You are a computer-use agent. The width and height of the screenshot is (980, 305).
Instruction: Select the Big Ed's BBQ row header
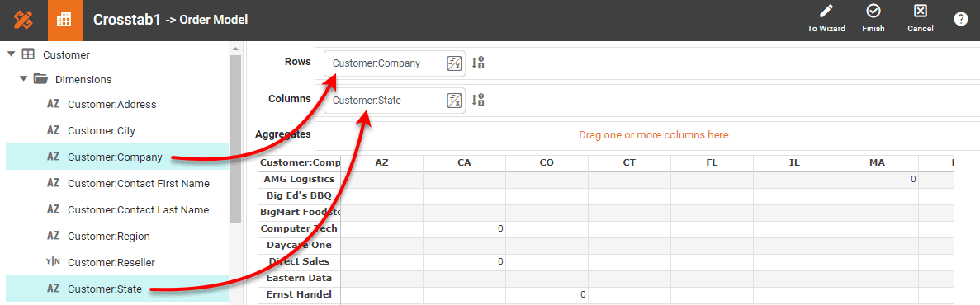[x=300, y=195]
